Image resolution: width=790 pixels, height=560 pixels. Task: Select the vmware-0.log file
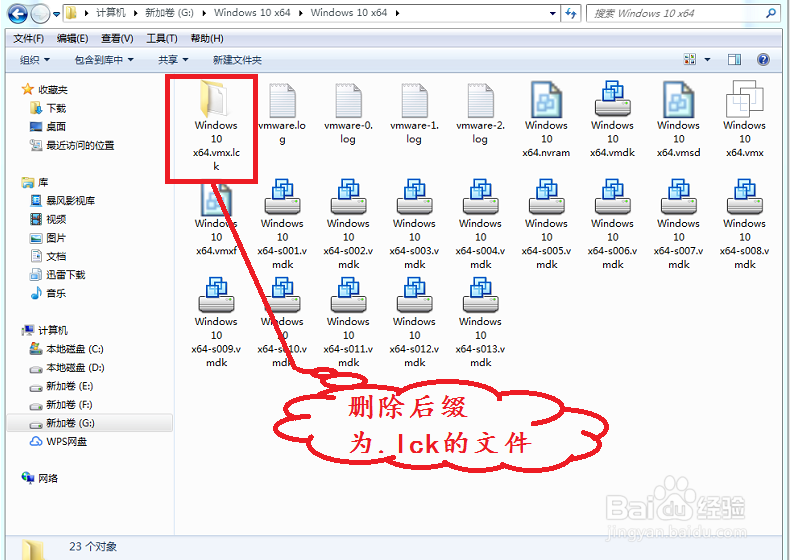[x=348, y=114]
